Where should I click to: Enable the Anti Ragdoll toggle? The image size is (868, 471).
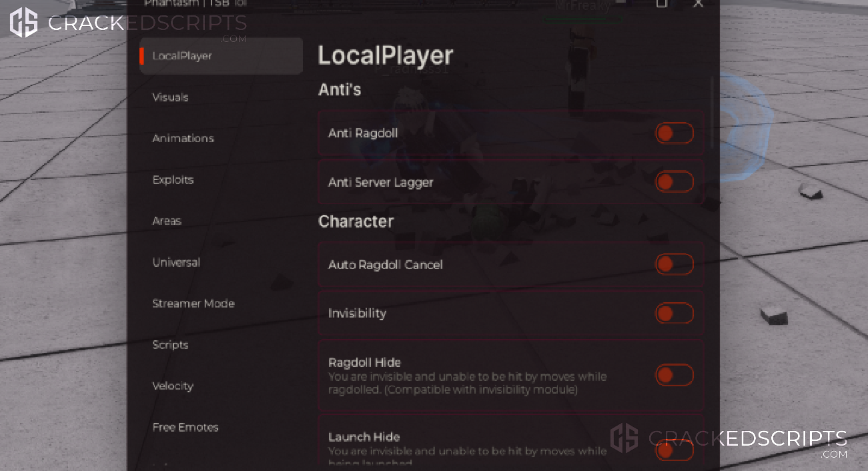[x=674, y=133]
